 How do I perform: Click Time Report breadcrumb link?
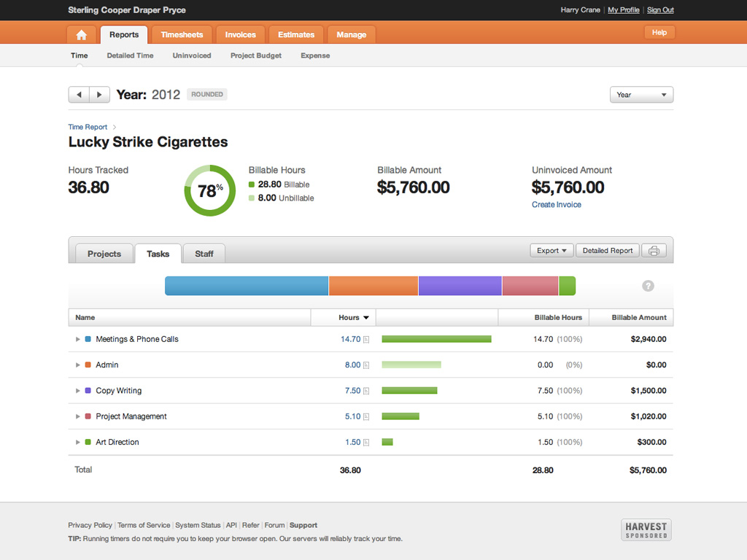(88, 127)
